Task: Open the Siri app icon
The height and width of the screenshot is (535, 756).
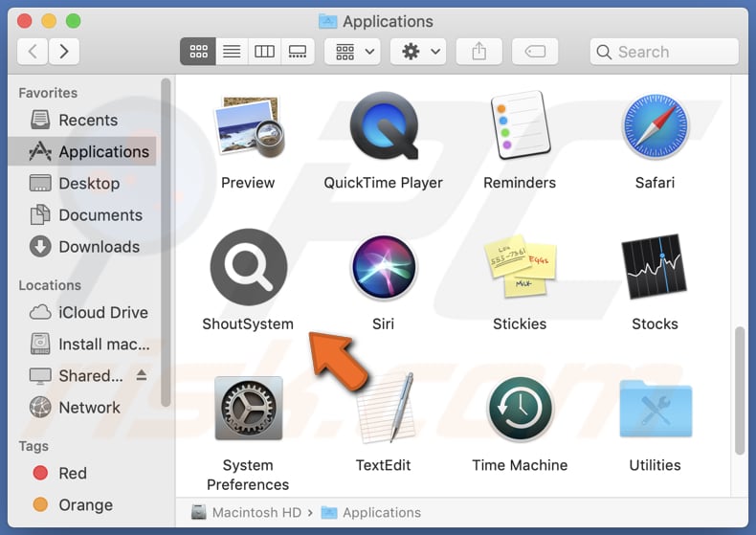Action: point(384,267)
